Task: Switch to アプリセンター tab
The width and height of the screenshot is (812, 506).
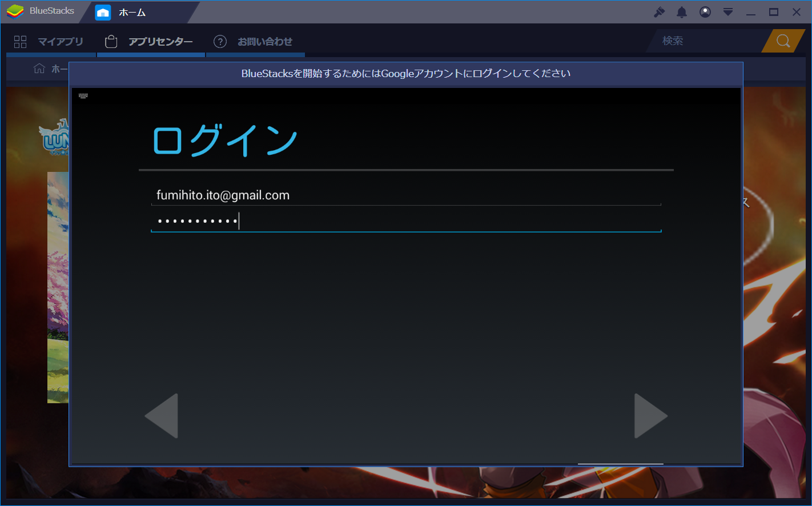Action: pyautogui.click(x=150, y=42)
